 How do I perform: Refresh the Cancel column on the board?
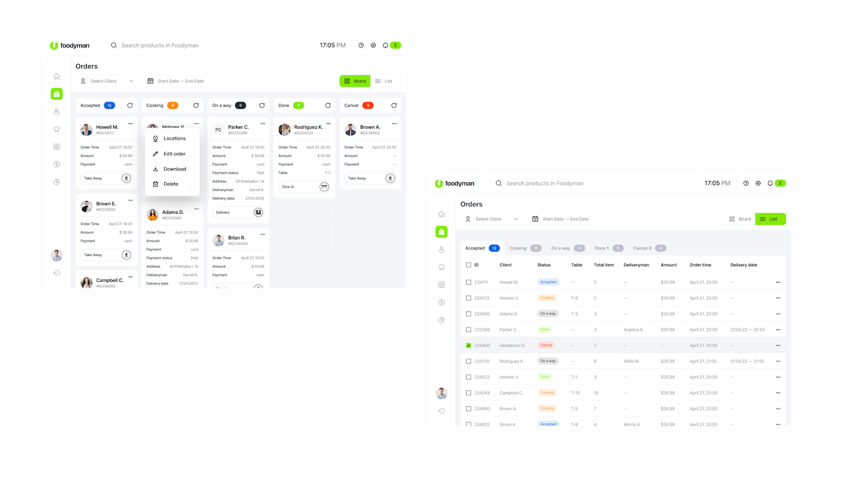coord(394,106)
